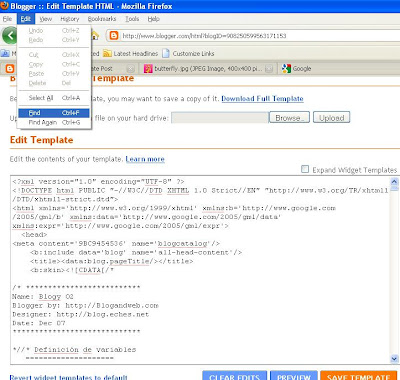
Task: Open the History menu
Action: tap(70, 19)
